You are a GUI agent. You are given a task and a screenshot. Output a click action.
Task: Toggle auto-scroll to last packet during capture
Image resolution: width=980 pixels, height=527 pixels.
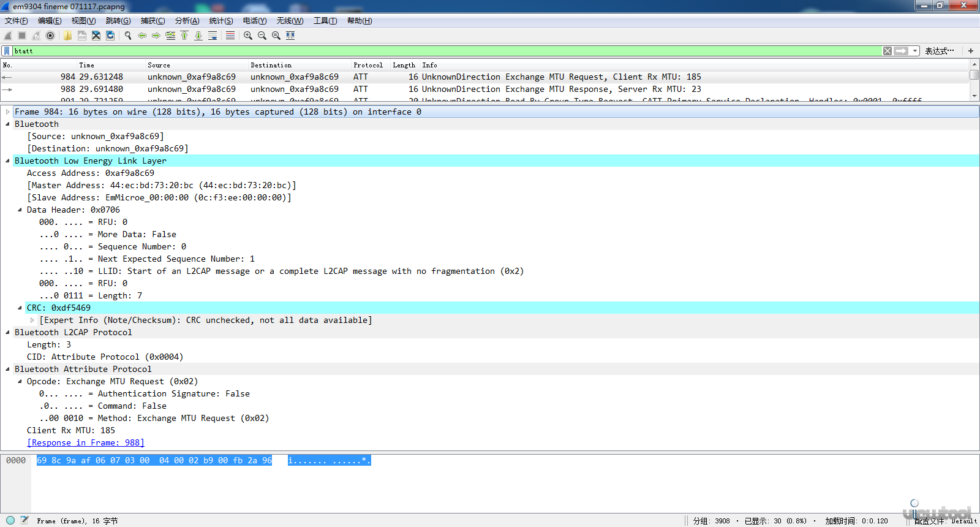coord(213,36)
